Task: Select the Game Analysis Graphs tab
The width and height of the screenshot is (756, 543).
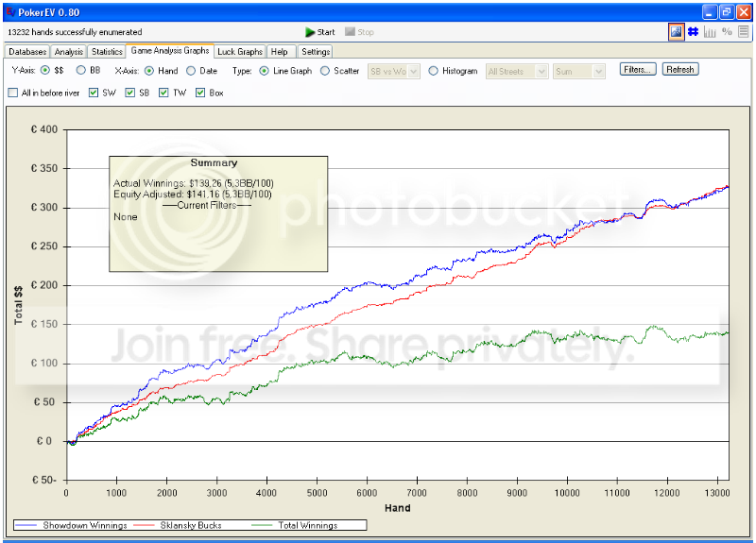Action: coord(170,51)
